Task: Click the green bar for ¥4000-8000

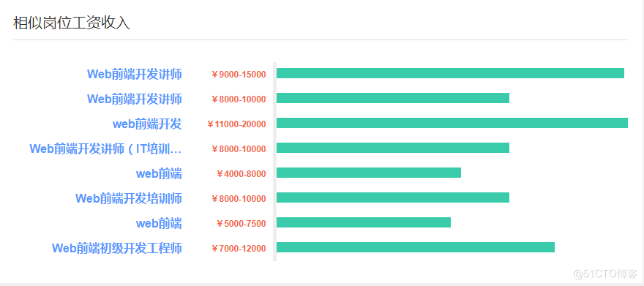Action: coord(369,173)
